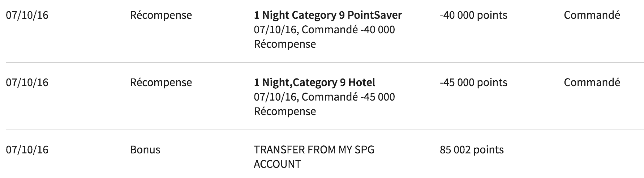Click '07/10/16, Commandé -45 000' detail line
The height and width of the screenshot is (178, 644).
(324, 97)
